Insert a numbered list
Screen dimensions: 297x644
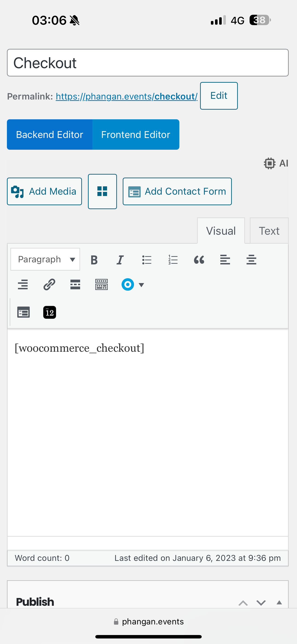173,260
